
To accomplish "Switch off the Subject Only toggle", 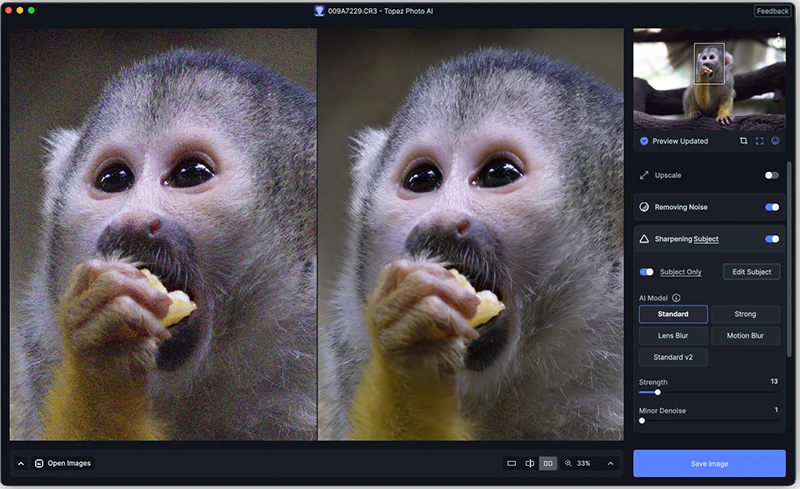I will [647, 272].
